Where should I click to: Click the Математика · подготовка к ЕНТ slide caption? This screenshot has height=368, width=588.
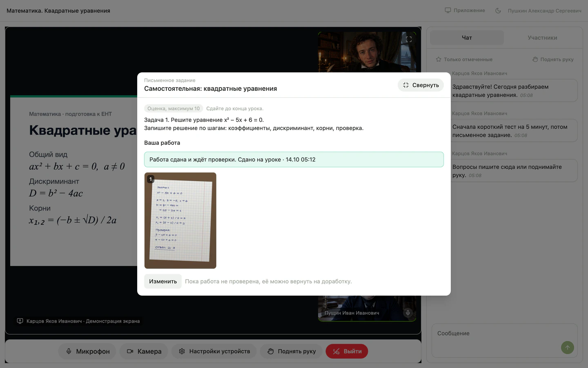point(70,114)
